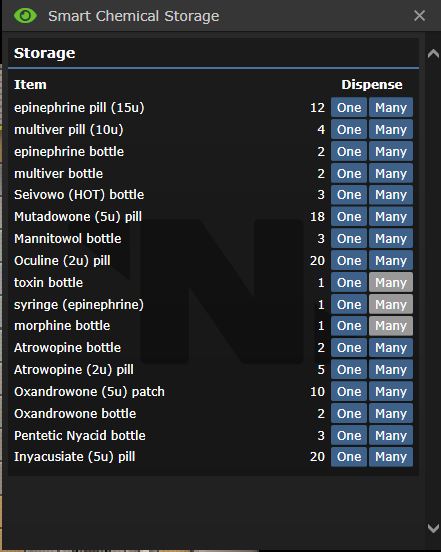Viewport: 441px width, 552px height.
Task: Click greyed Many button for syringe (epinephrine)
Action: tap(391, 304)
